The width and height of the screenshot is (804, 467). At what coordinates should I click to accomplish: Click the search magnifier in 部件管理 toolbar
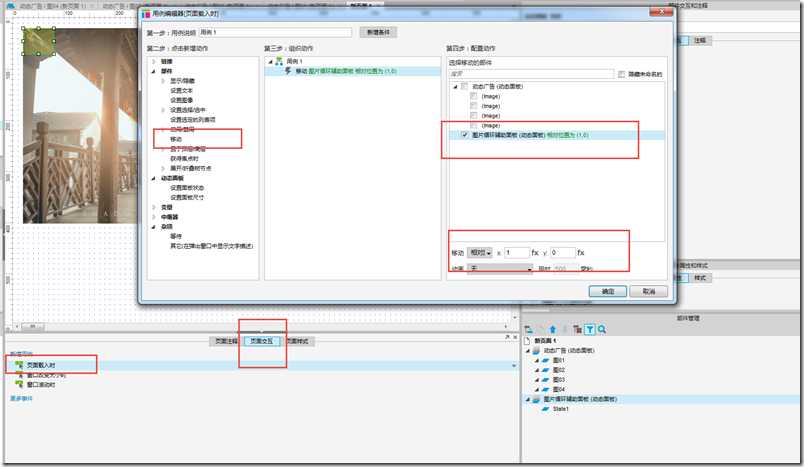[602, 330]
